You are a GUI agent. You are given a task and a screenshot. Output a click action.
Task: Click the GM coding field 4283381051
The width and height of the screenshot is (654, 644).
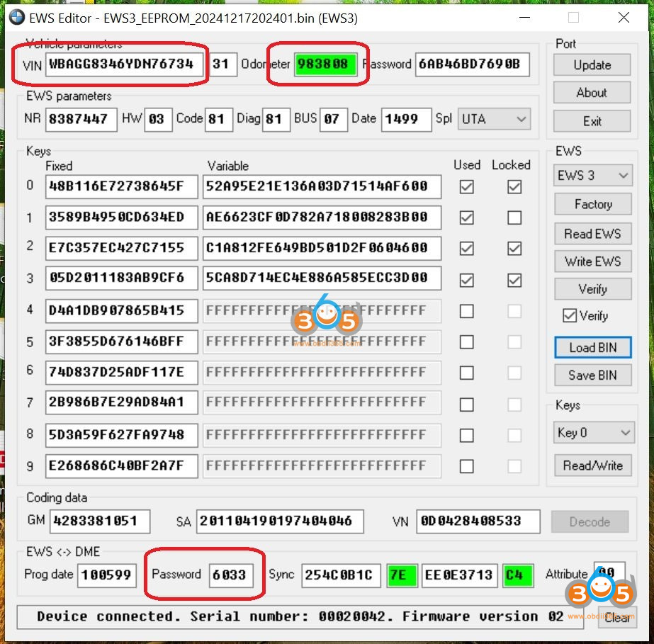(x=100, y=521)
